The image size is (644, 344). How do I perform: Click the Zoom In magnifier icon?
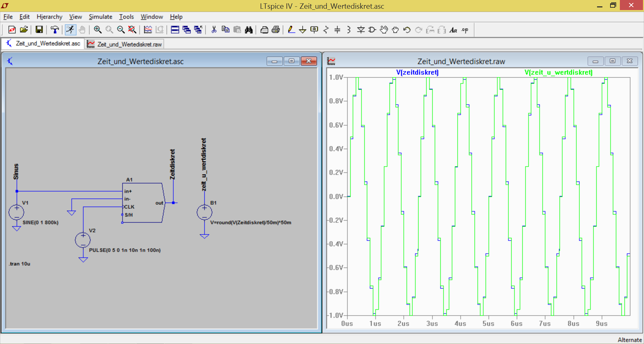pyautogui.click(x=98, y=30)
